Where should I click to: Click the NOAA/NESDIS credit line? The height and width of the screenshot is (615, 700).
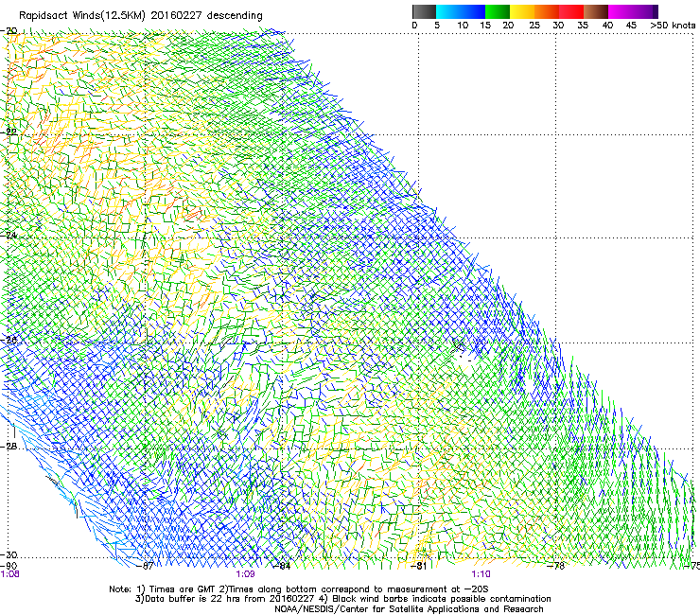click(x=409, y=609)
